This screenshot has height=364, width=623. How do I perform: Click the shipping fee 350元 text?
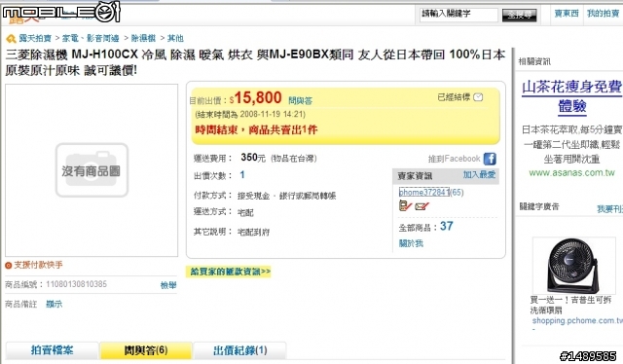click(x=253, y=158)
